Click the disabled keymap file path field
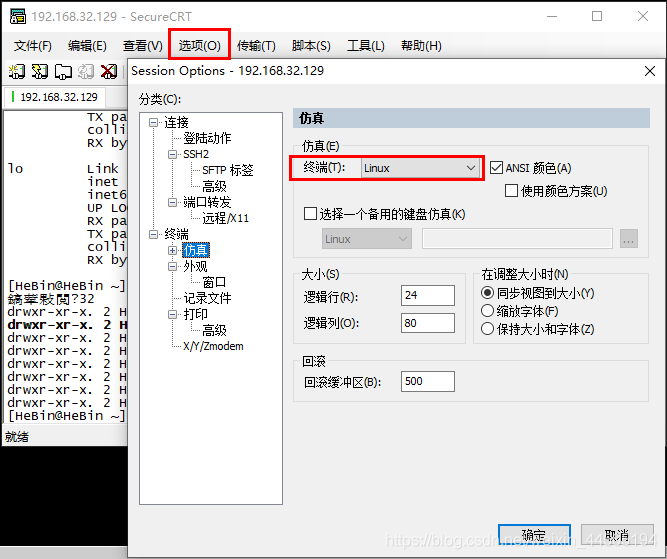 (517, 239)
